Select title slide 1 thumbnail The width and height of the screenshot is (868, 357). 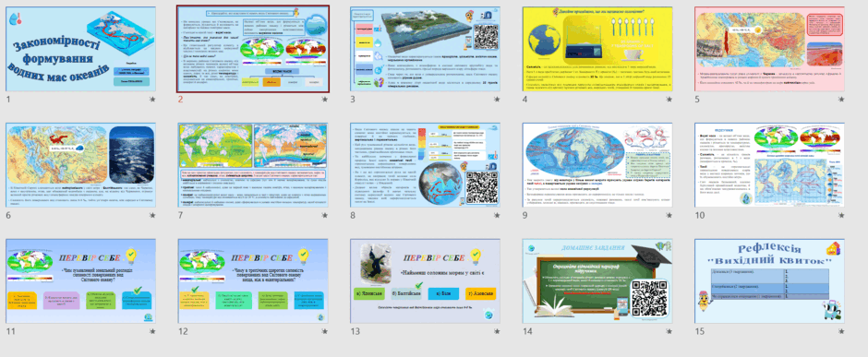81,49
